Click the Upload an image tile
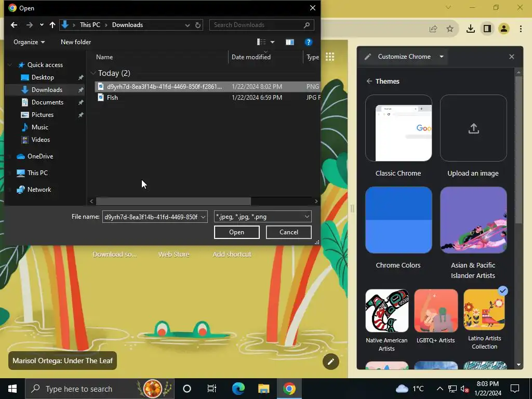The width and height of the screenshot is (532, 399). [x=473, y=128]
